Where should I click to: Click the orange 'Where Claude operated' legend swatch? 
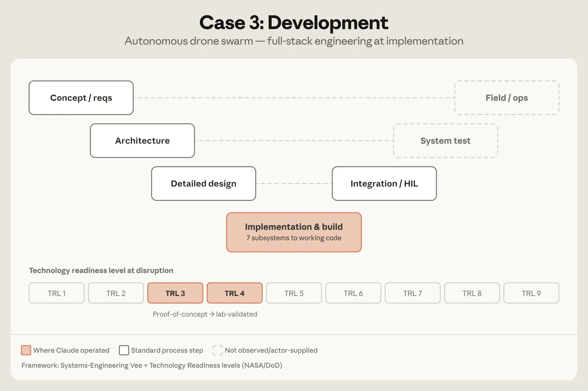26,350
